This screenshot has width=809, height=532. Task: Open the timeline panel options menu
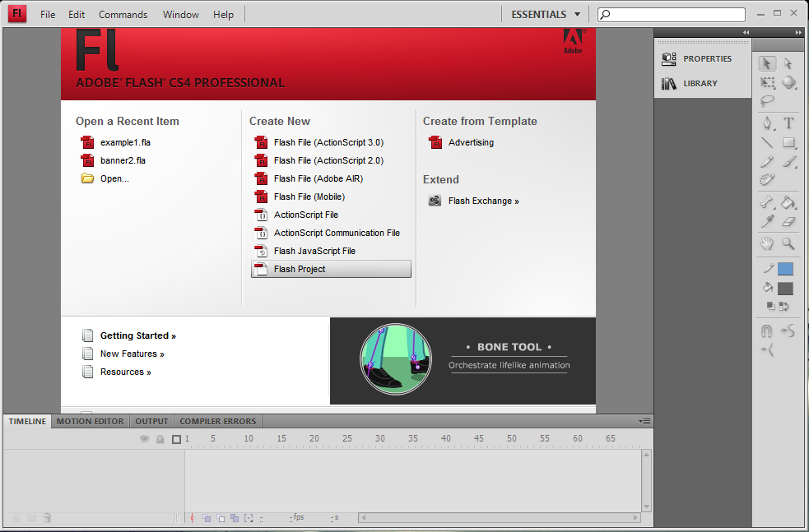(x=644, y=421)
